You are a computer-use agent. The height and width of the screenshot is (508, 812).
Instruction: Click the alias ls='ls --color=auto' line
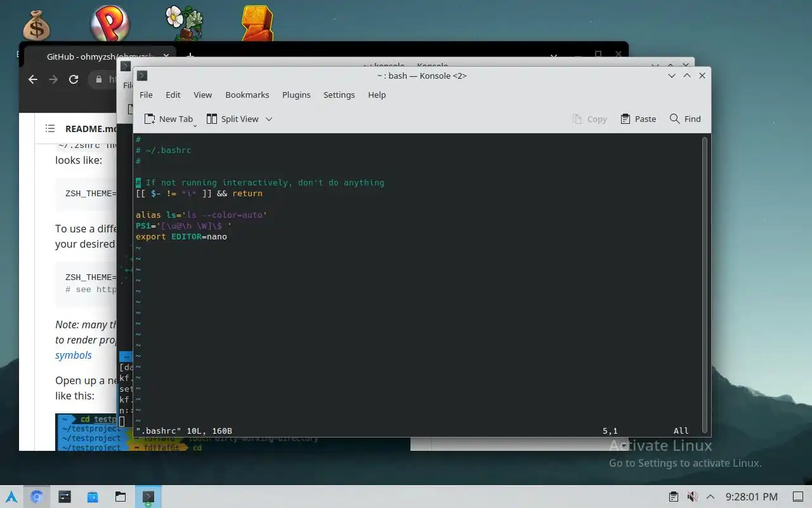[x=202, y=215]
